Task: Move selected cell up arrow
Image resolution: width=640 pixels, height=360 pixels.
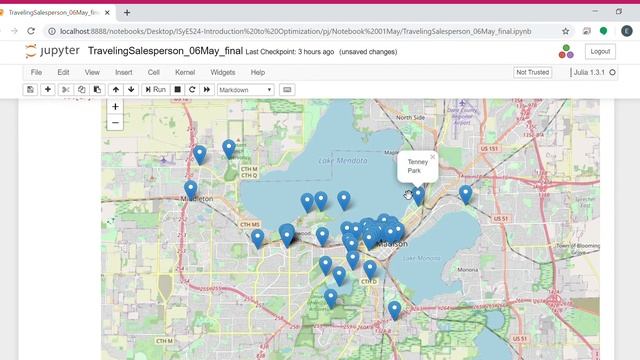Action: coord(116,90)
